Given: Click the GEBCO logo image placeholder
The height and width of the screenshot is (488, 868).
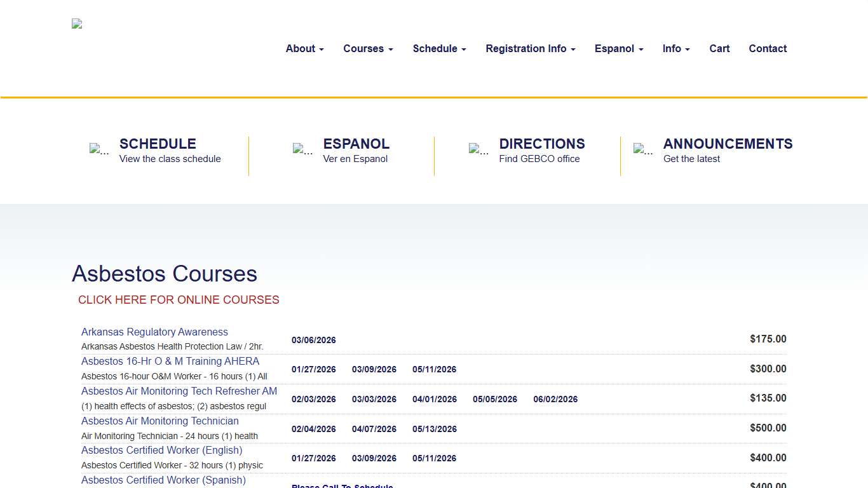Looking at the screenshot, I should click(76, 24).
